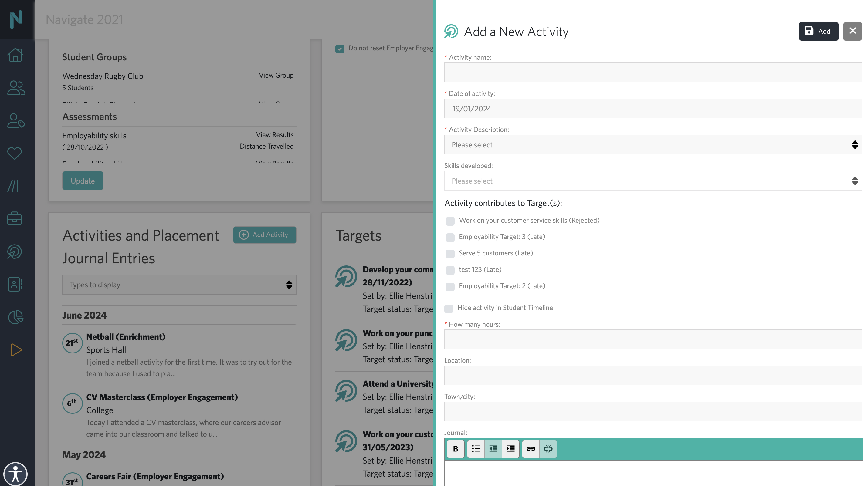Click the outdent icon in Journal toolbar
Screen dimensions: 868x486
(493, 449)
